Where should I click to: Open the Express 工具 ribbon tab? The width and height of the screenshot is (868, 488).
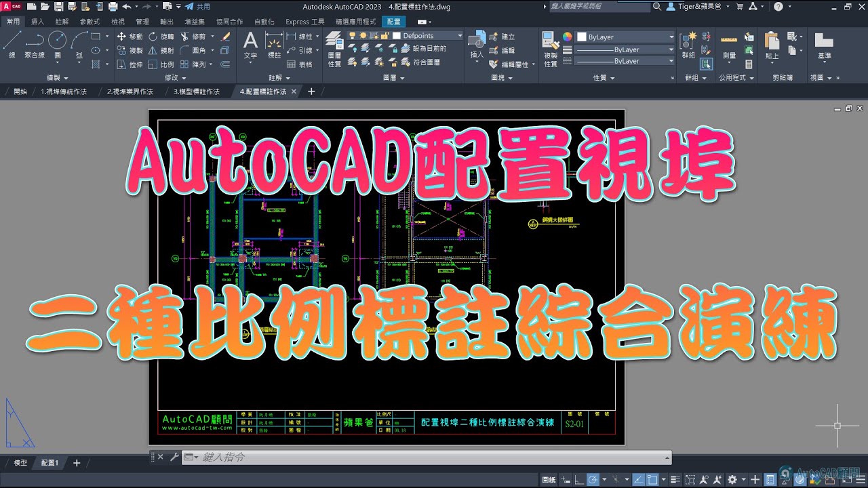305,22
